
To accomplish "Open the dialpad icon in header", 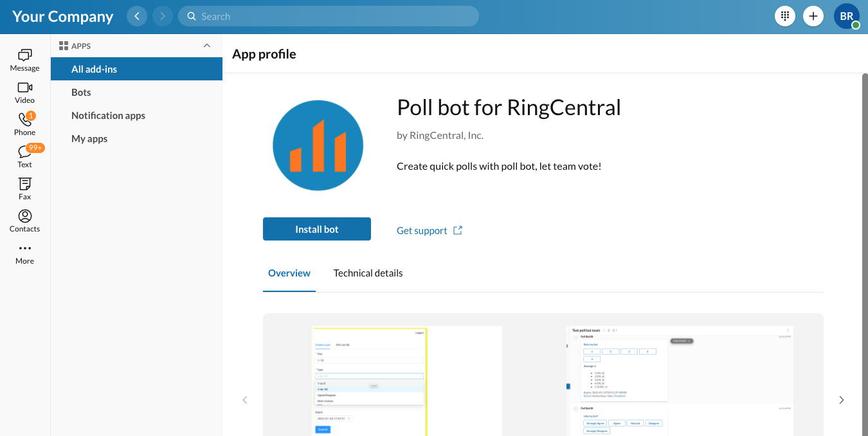I will click(x=785, y=16).
